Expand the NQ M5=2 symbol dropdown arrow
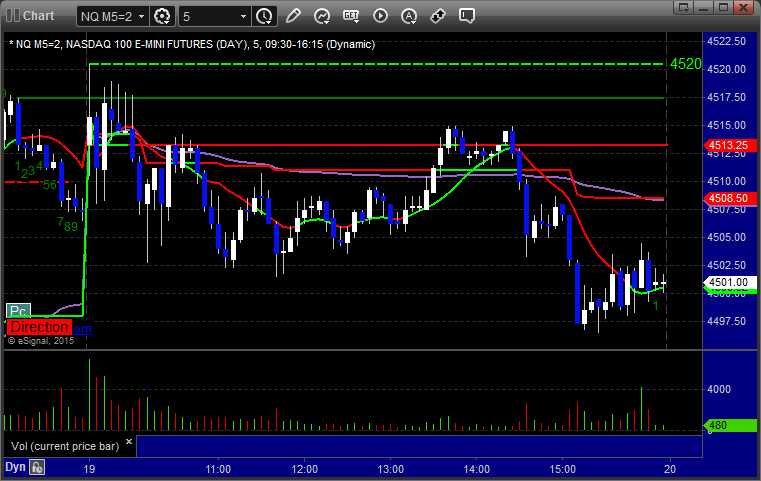Screen dimensions: 761x481 [141, 17]
